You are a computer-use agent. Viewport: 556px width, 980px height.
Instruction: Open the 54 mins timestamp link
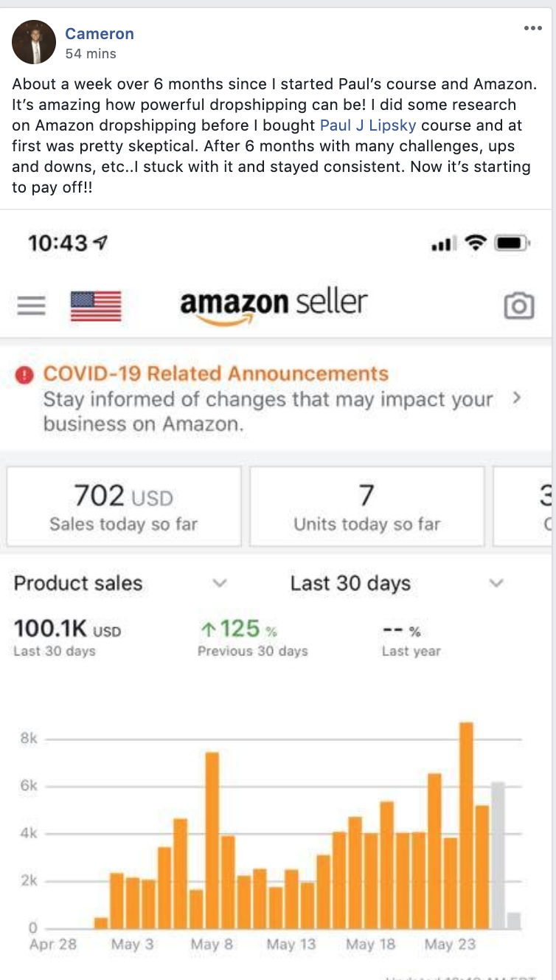coord(91,54)
